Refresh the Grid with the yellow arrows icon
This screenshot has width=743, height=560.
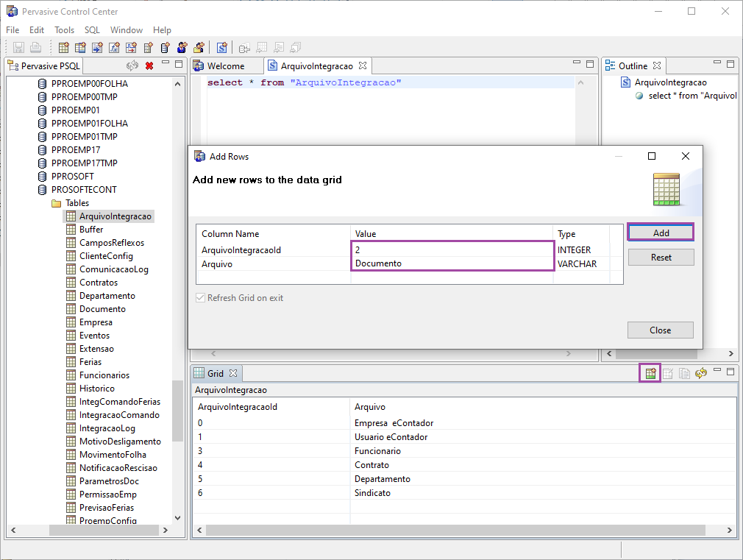[701, 374]
